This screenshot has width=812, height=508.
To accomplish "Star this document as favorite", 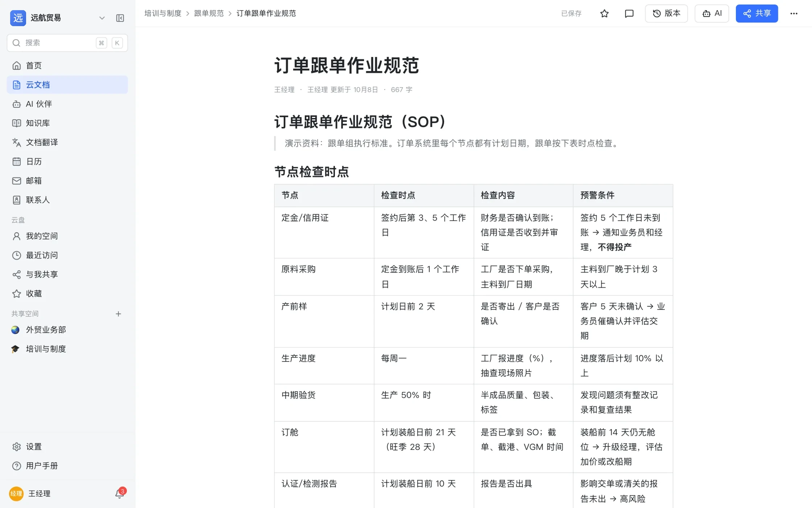I will (604, 13).
